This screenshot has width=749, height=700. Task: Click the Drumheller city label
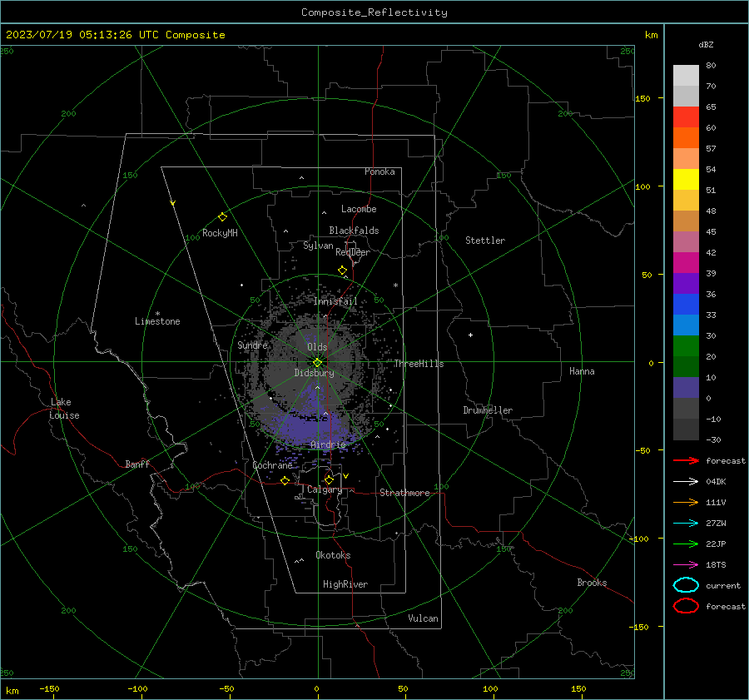click(488, 410)
